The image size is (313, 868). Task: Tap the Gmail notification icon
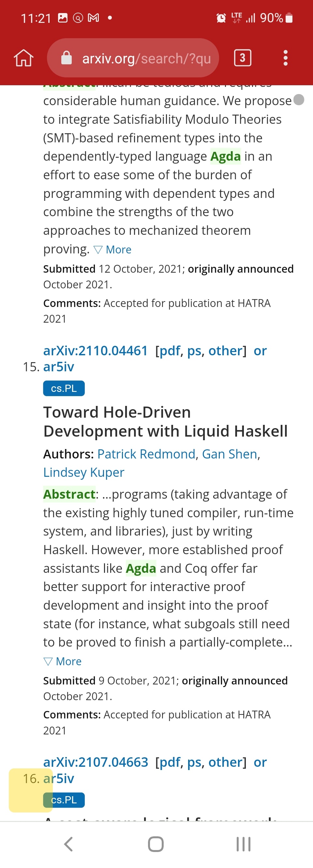[93, 18]
